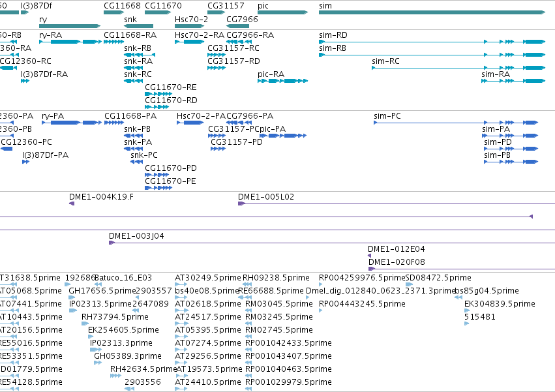Click protein CG11670-PD
This screenshot has width=555, height=392.
pyautogui.click(x=157, y=175)
